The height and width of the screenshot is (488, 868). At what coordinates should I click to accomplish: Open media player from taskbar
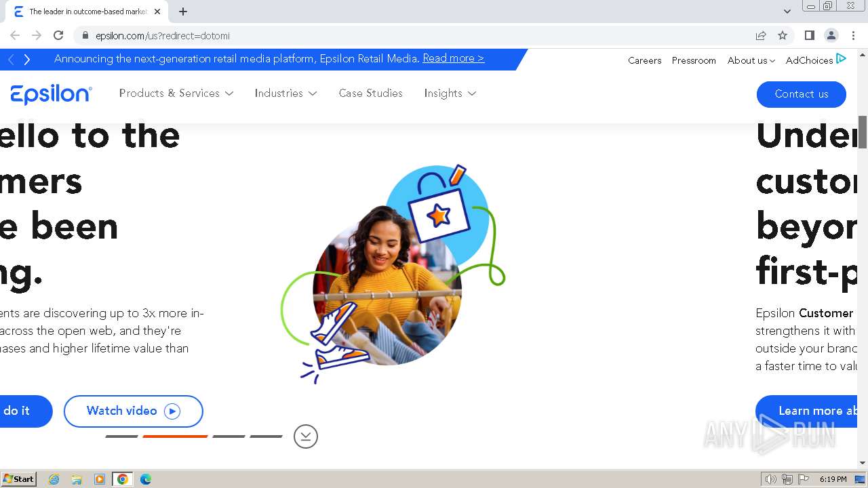[x=100, y=479]
